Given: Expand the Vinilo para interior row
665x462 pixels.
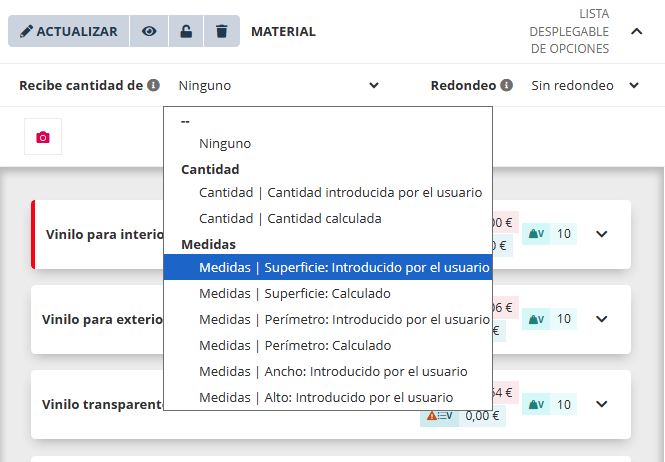Looking at the screenshot, I should coord(601,234).
